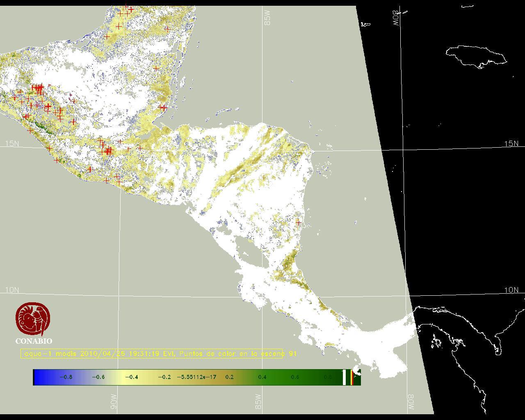Click the small island outline west of Jamaica
The width and height of the screenshot is (525, 420).
(x=365, y=24)
